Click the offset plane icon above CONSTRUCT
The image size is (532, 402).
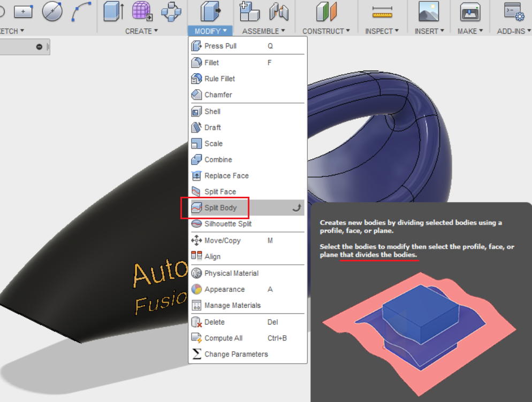pyautogui.click(x=326, y=12)
